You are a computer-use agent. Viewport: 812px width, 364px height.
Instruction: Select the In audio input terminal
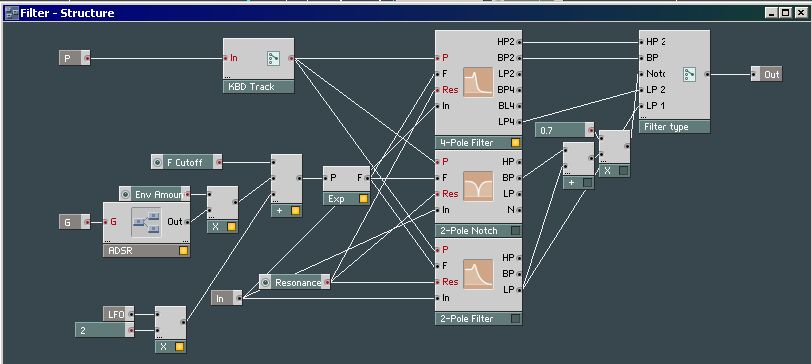(227, 298)
